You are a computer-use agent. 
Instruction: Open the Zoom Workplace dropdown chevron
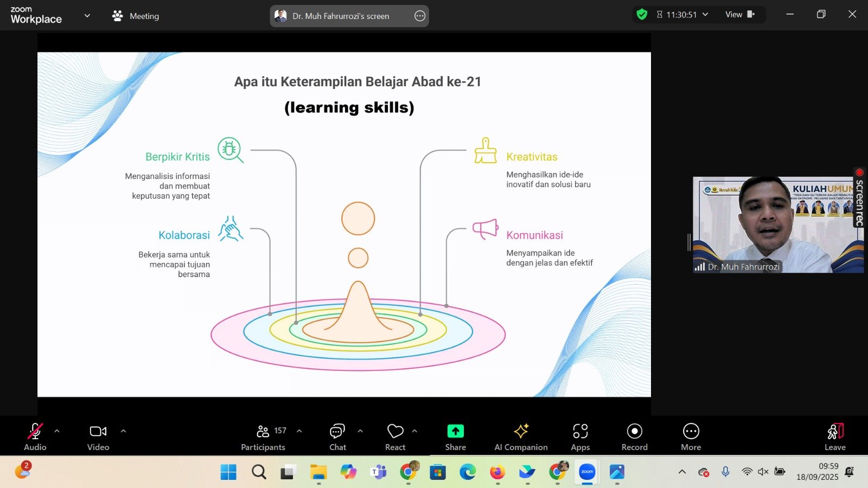(87, 16)
